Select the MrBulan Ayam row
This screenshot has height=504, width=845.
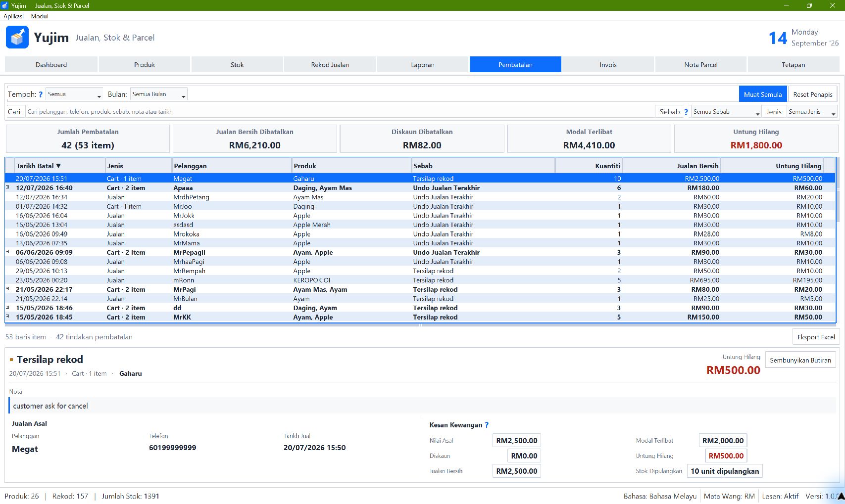click(x=420, y=298)
